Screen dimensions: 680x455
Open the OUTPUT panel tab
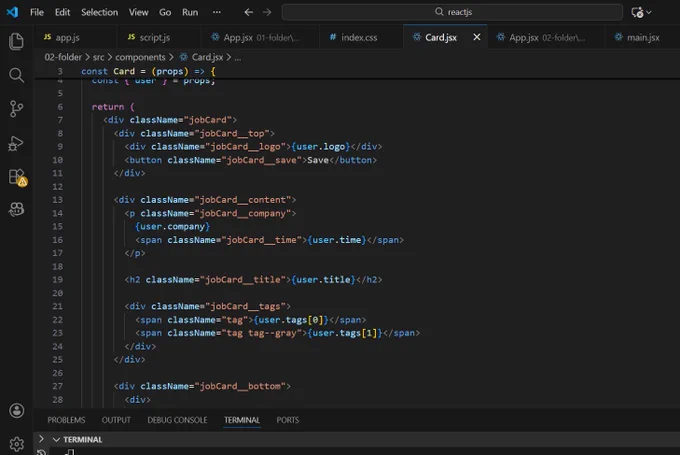click(116, 420)
